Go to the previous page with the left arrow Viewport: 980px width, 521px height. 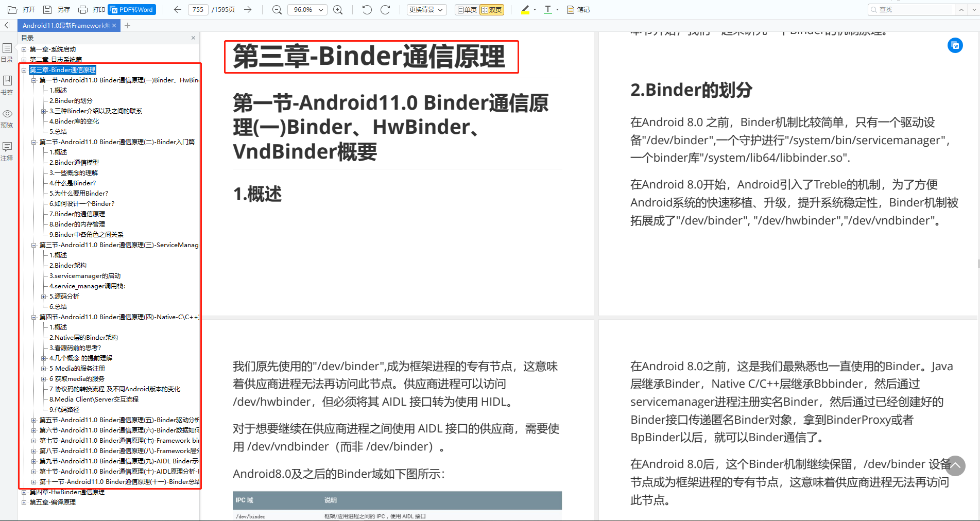178,9
